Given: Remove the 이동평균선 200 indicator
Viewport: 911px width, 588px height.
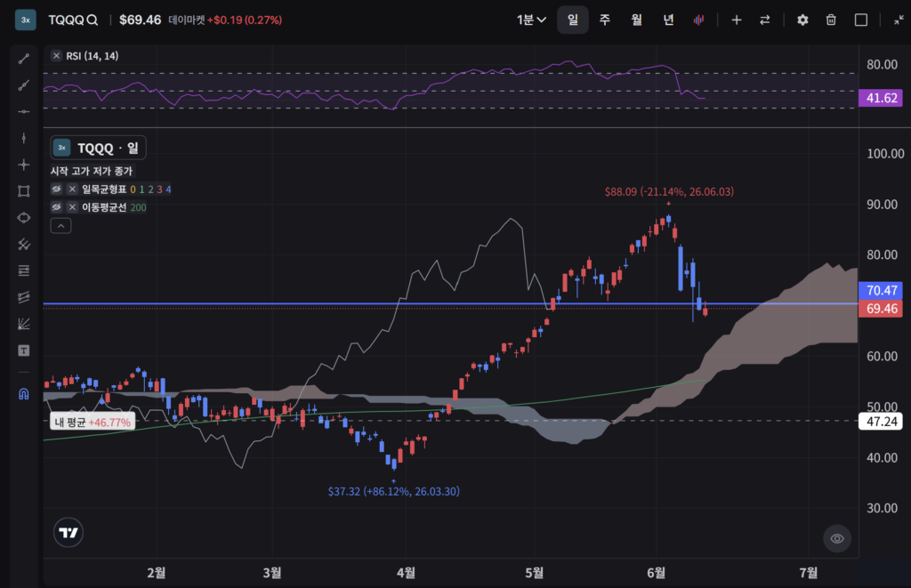Looking at the screenshot, I should tap(72, 207).
